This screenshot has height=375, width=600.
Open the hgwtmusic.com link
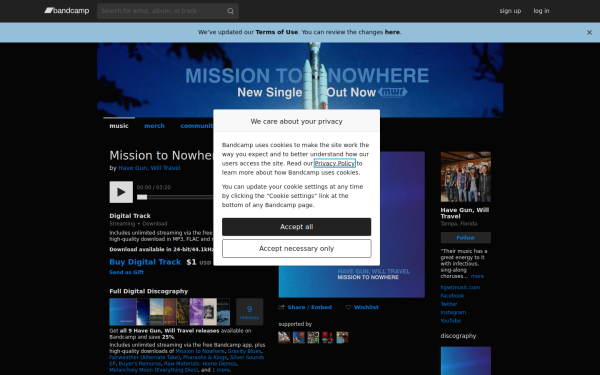[x=460, y=287]
